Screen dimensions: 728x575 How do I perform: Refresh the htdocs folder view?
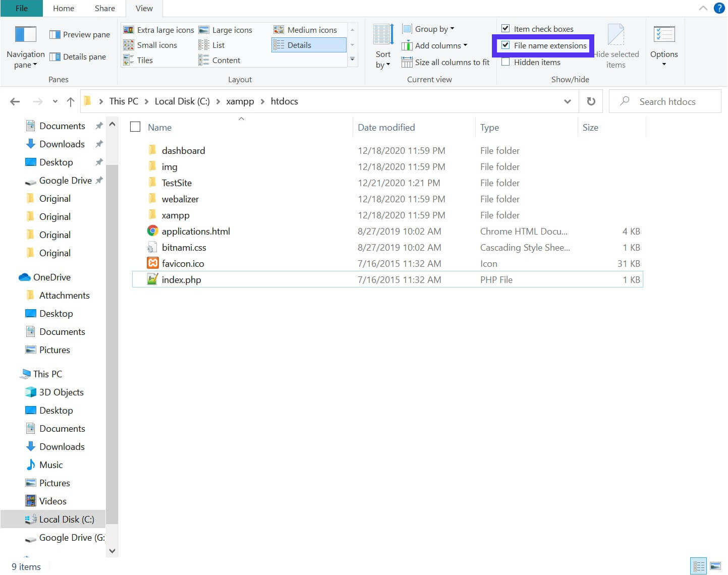[591, 101]
